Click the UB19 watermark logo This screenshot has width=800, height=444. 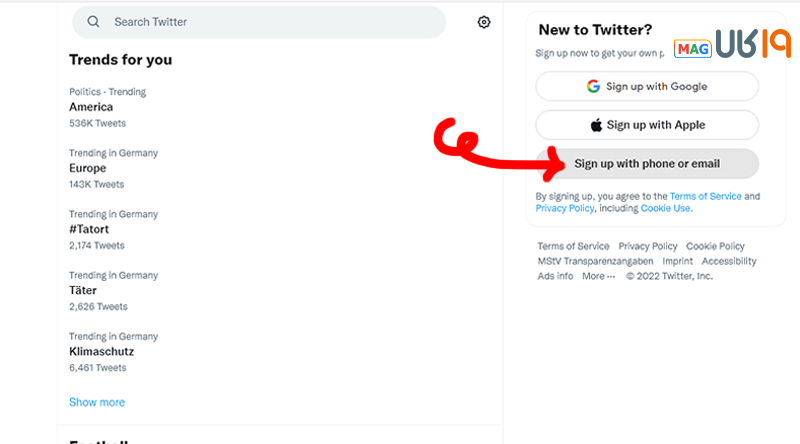[753, 43]
